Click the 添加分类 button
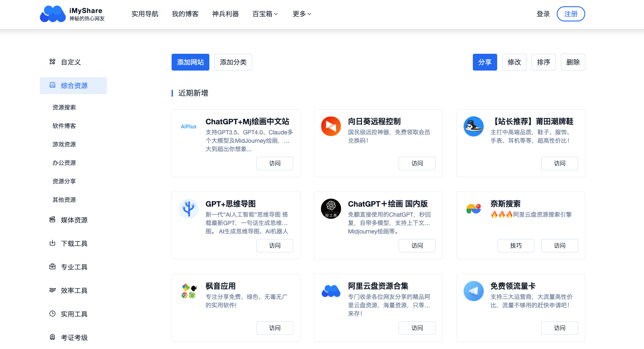Screen dimensions: 644x349 point(233,62)
